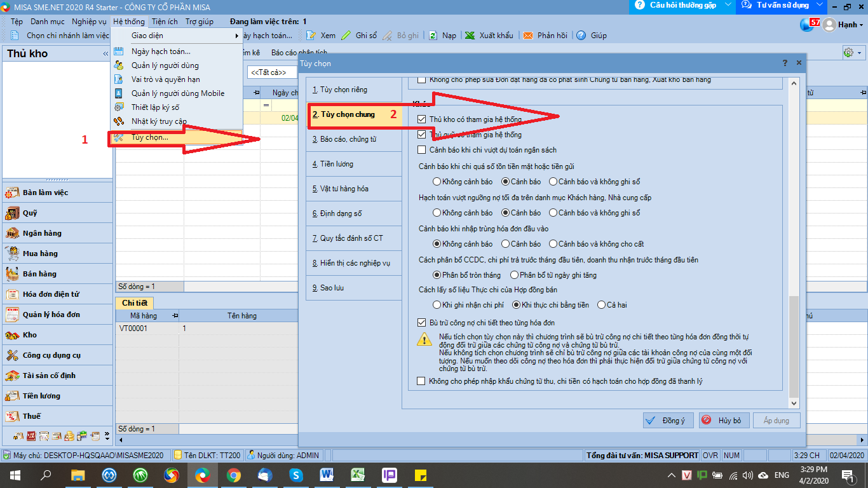Open the Thuế tax module
868x488 pixels.
click(x=57, y=416)
